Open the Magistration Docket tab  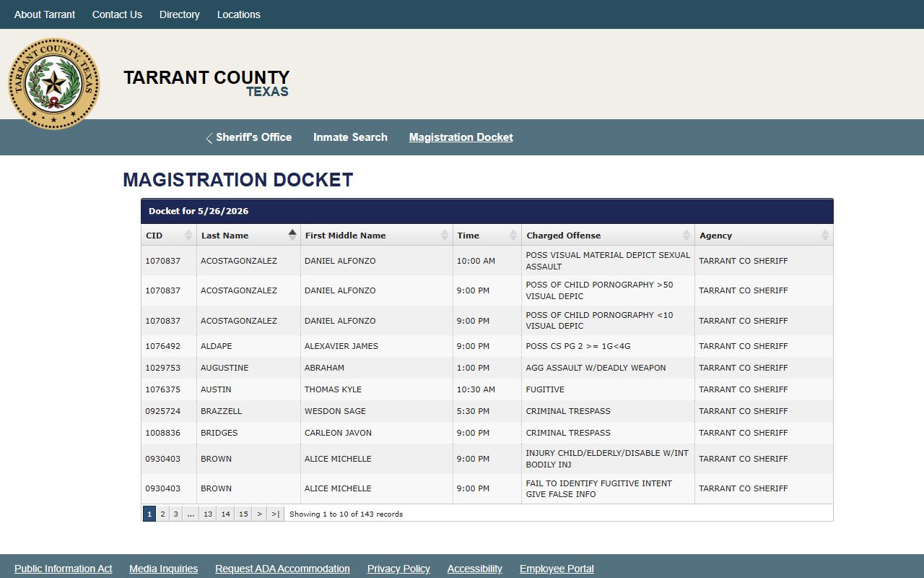461,137
